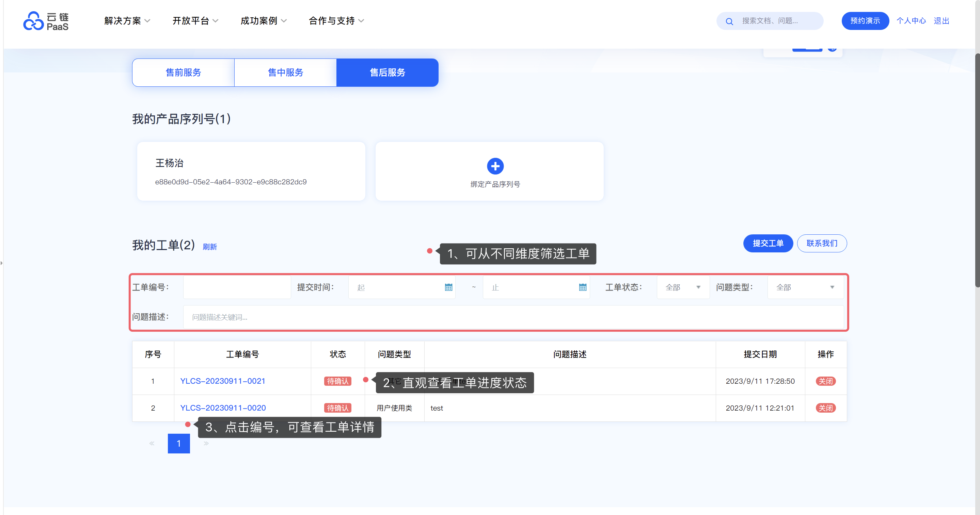Click the blue plus icon to bind serial number
The height and width of the screenshot is (515, 980).
click(495, 166)
